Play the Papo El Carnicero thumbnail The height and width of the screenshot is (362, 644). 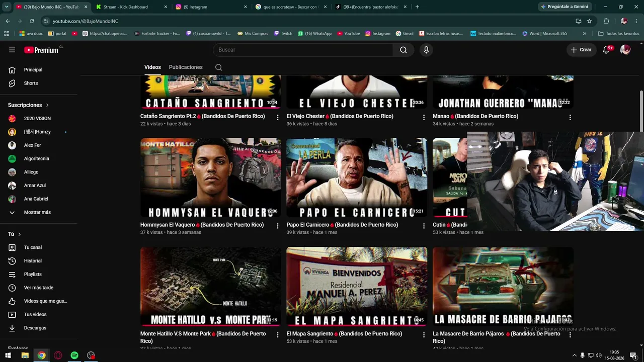tap(357, 178)
